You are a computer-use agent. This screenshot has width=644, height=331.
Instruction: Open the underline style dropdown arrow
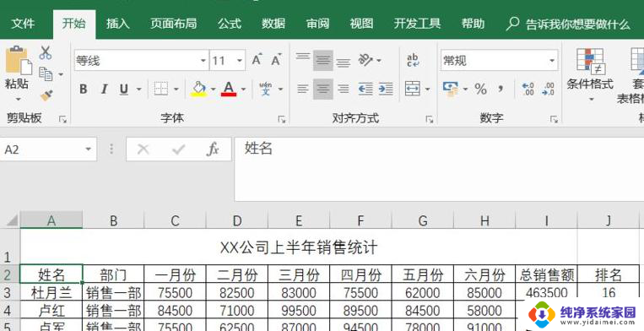tap(138, 90)
